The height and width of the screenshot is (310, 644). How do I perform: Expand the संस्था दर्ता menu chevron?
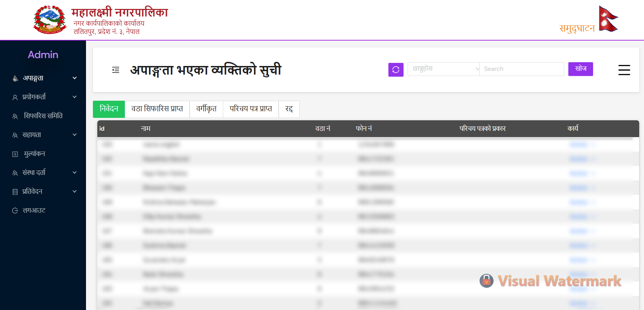pos(75,173)
